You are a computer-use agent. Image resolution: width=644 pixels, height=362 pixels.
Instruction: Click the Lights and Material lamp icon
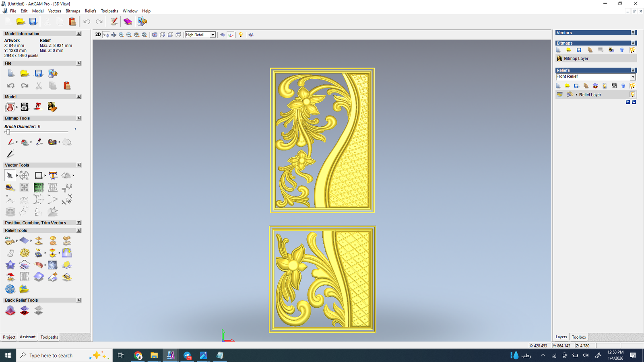[241, 35]
